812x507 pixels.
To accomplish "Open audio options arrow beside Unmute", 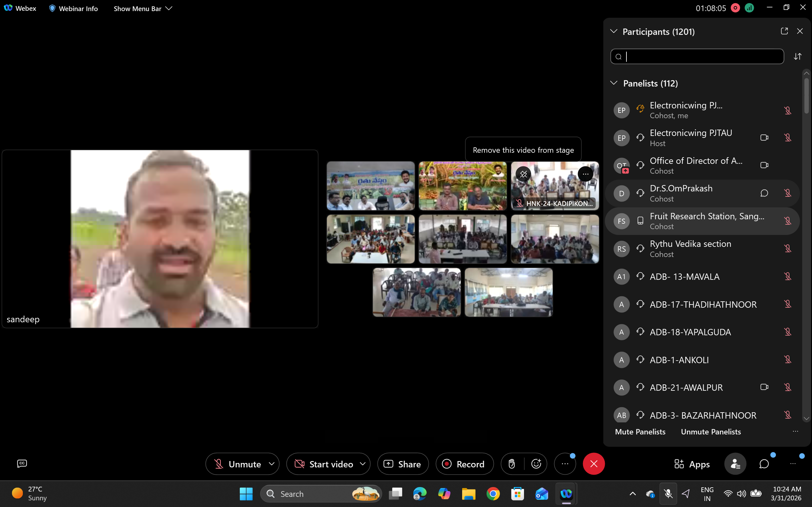I will tap(272, 464).
